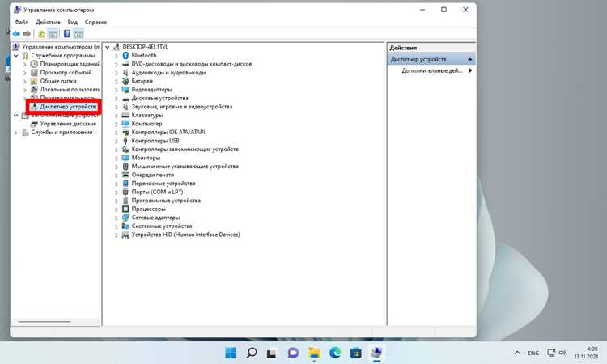Show hidden tray icons chevron
Viewport: 607px width, 364px height.
(x=517, y=353)
